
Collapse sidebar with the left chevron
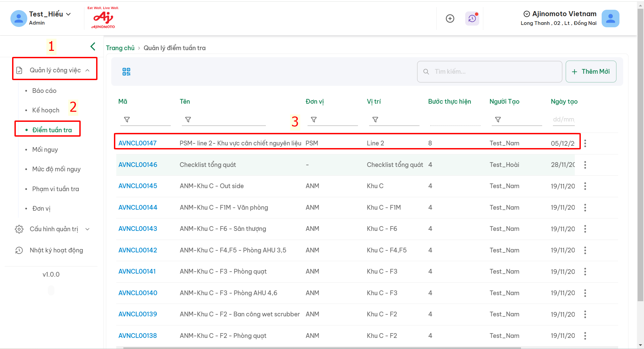(x=93, y=46)
